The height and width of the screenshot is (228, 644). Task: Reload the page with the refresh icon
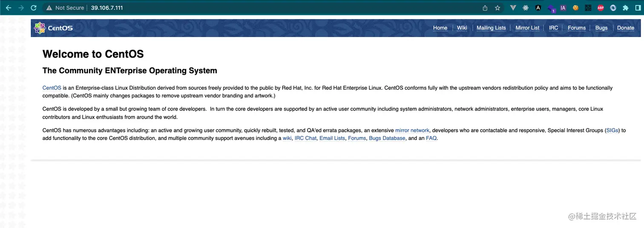(34, 8)
